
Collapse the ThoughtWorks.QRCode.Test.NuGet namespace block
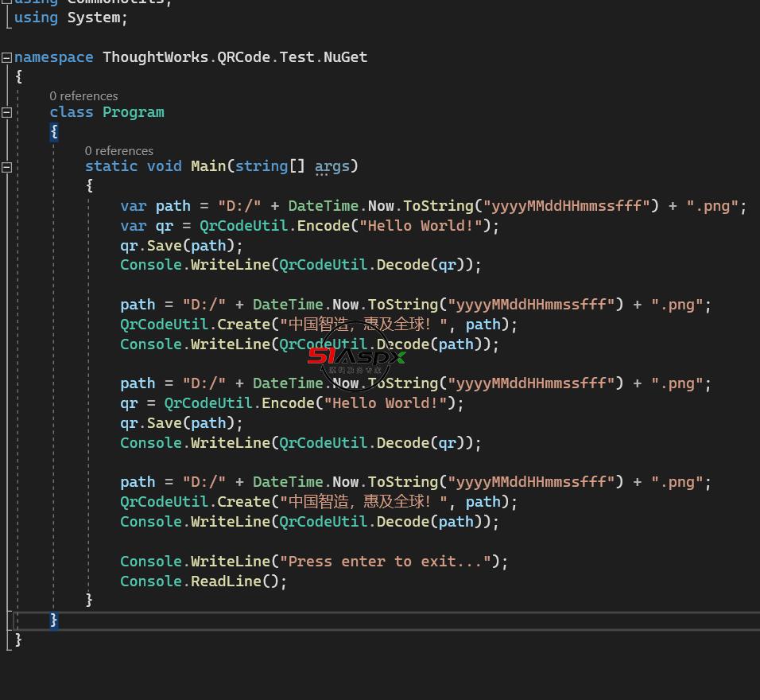[x=7, y=57]
